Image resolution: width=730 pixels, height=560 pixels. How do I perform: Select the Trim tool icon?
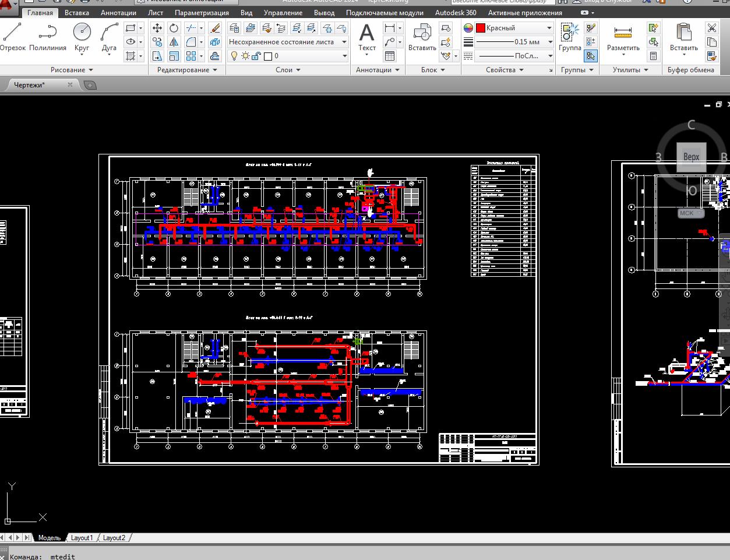(191, 28)
